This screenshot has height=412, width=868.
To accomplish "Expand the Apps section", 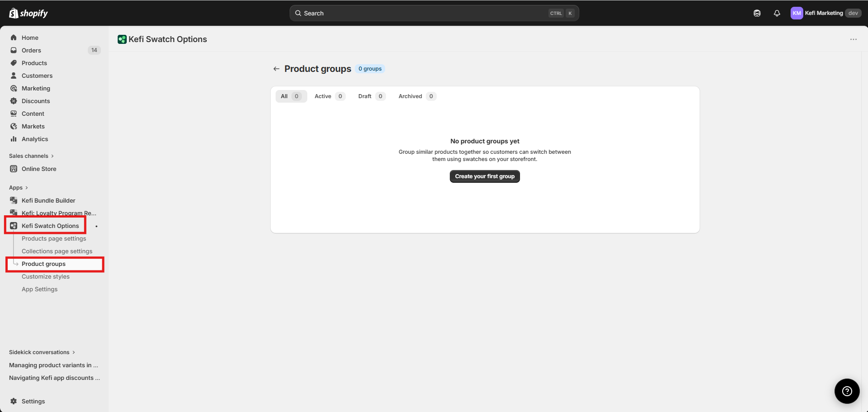I will pyautogui.click(x=19, y=188).
